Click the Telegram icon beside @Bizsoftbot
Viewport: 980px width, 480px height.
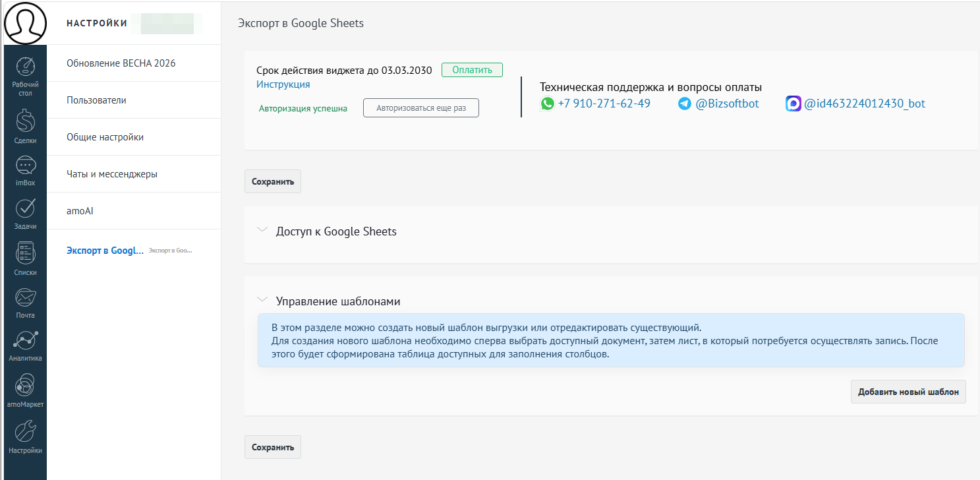(x=685, y=104)
